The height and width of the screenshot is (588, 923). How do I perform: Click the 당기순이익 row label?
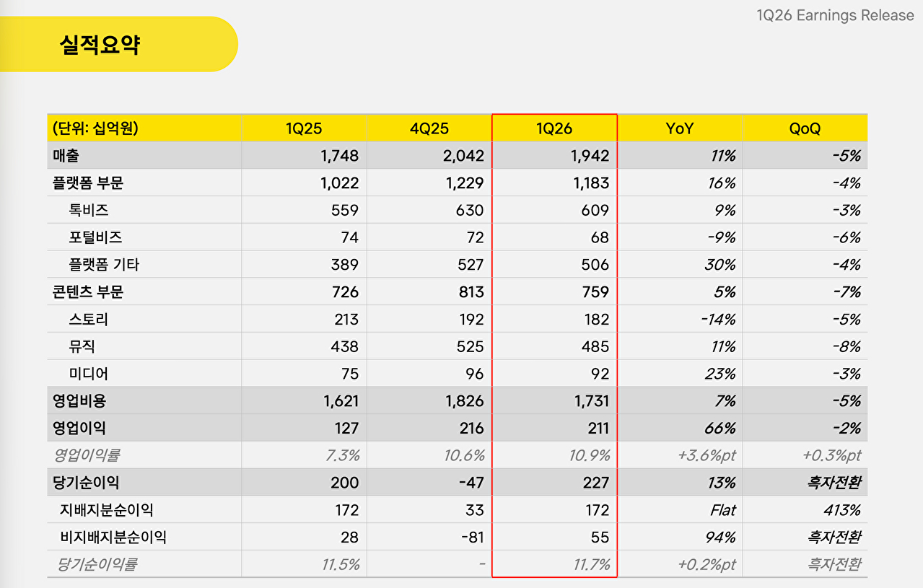[x=85, y=483]
